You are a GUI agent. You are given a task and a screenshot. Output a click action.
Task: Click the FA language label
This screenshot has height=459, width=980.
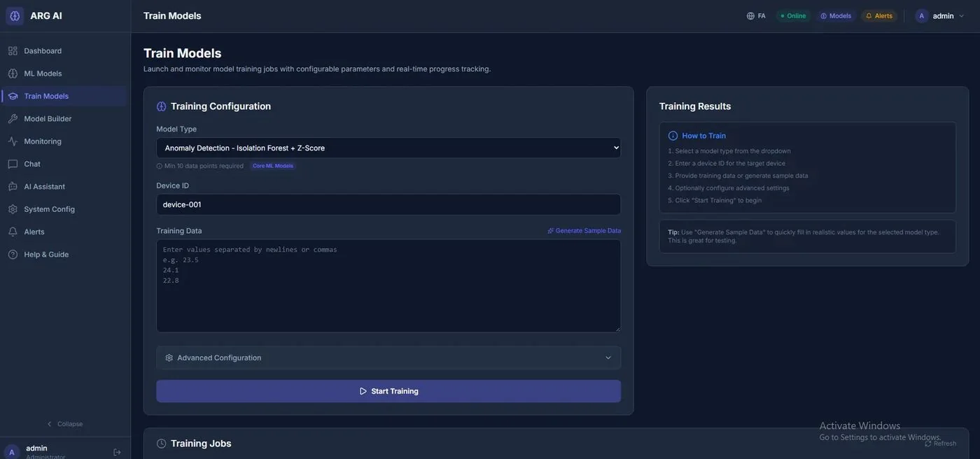(762, 16)
